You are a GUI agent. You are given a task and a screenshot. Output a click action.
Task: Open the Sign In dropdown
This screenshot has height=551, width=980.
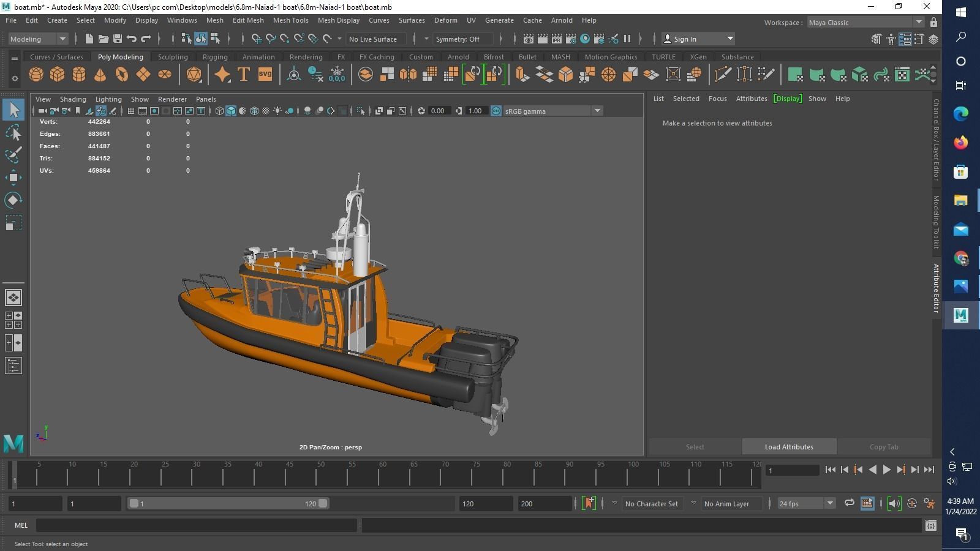(x=698, y=39)
